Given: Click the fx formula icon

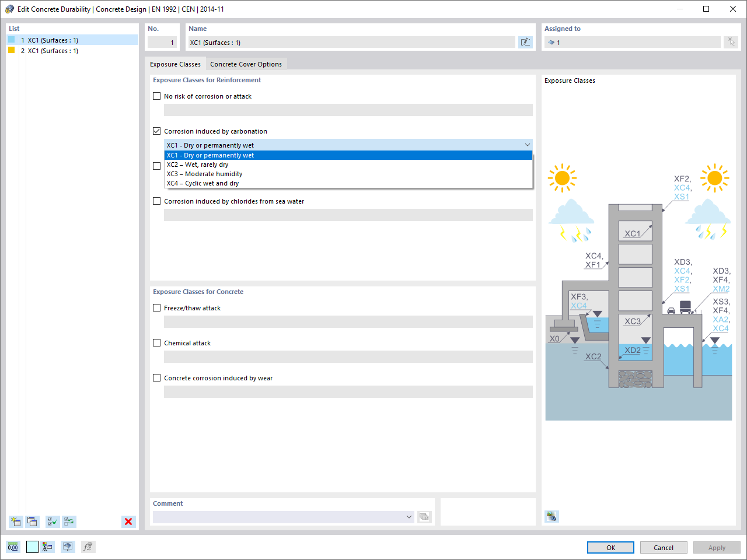Looking at the screenshot, I should (88, 547).
